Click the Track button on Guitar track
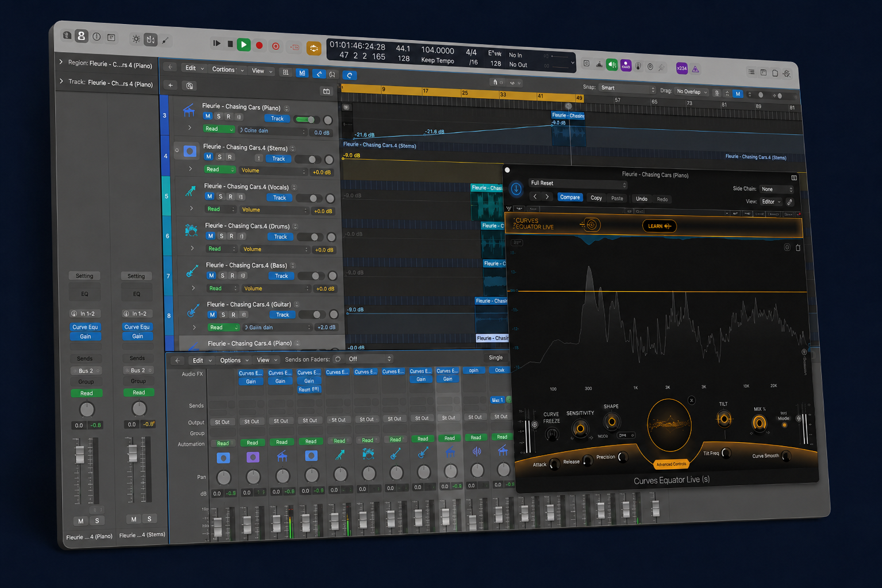The image size is (882, 588). [283, 315]
